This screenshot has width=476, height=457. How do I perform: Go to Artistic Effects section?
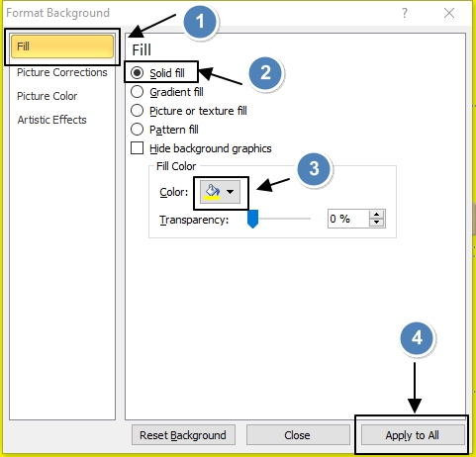[51, 120]
